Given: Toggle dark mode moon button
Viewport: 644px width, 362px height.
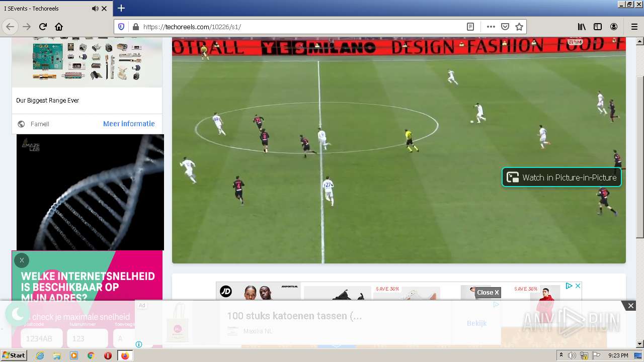Looking at the screenshot, I should [x=18, y=314].
